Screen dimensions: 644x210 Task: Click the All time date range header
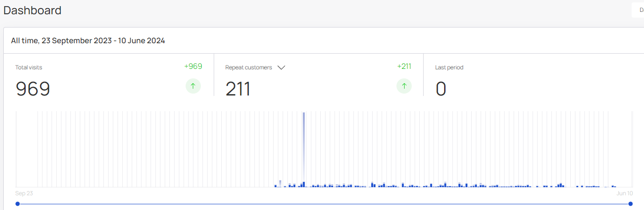click(88, 41)
